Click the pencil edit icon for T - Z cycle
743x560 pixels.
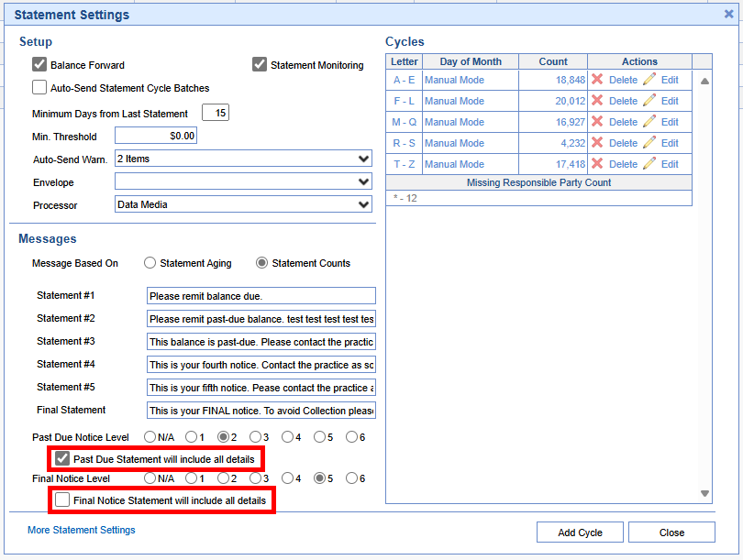click(x=649, y=163)
